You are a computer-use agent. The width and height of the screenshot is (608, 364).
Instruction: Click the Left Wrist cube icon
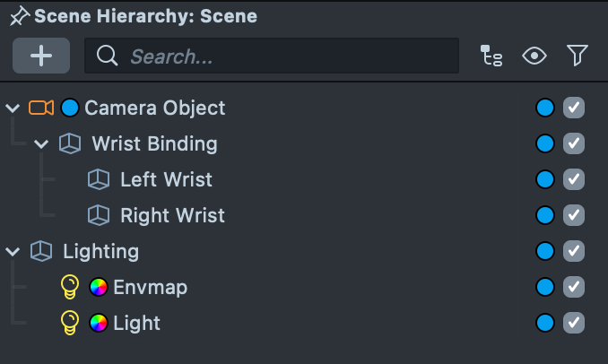(x=99, y=179)
